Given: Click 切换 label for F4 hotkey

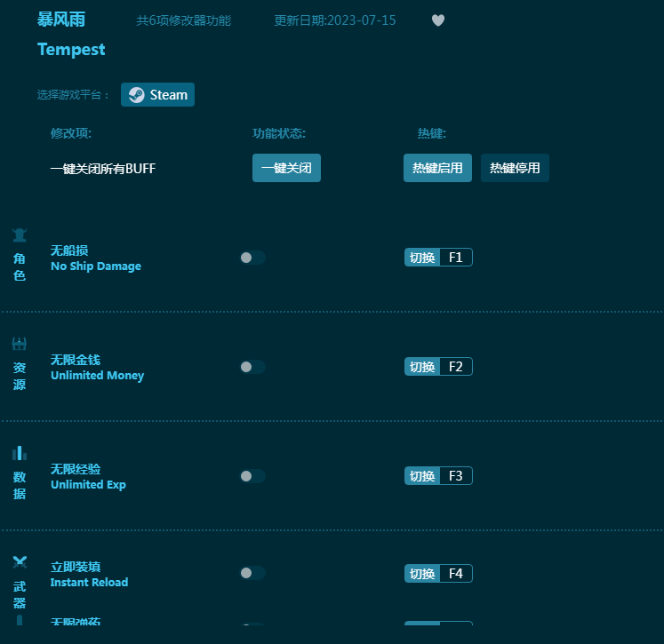Looking at the screenshot, I should click(422, 574).
